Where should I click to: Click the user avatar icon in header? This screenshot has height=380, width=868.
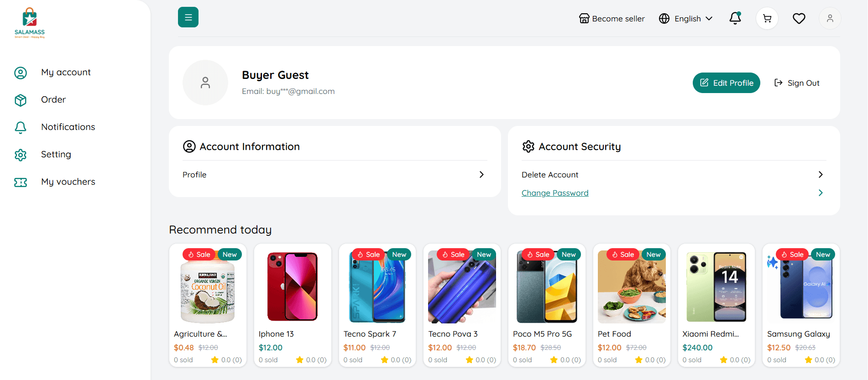pos(830,19)
